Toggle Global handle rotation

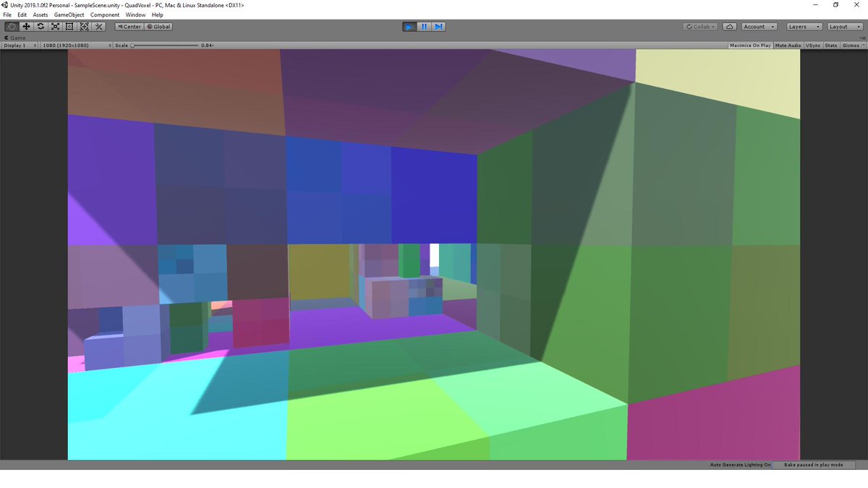coord(158,27)
